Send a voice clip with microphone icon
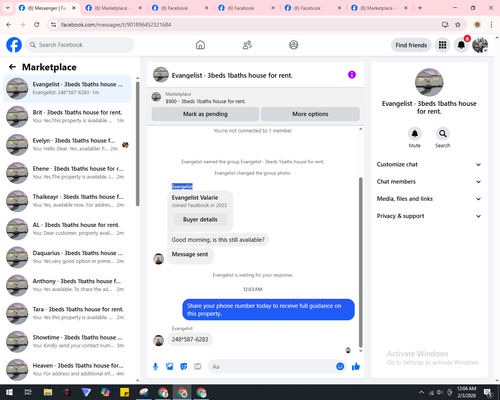Image resolution: width=500 pixels, height=400 pixels. [155, 367]
